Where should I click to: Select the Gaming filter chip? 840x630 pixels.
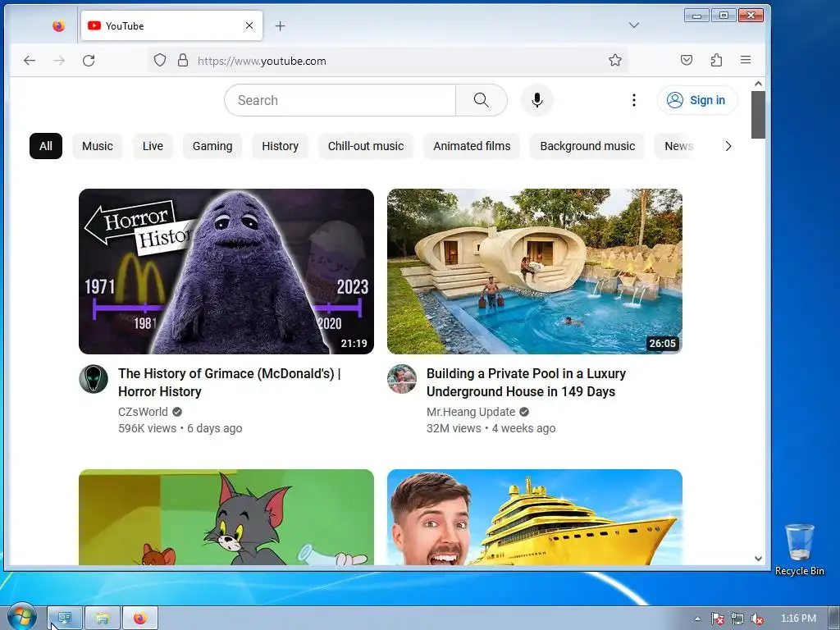[212, 146]
